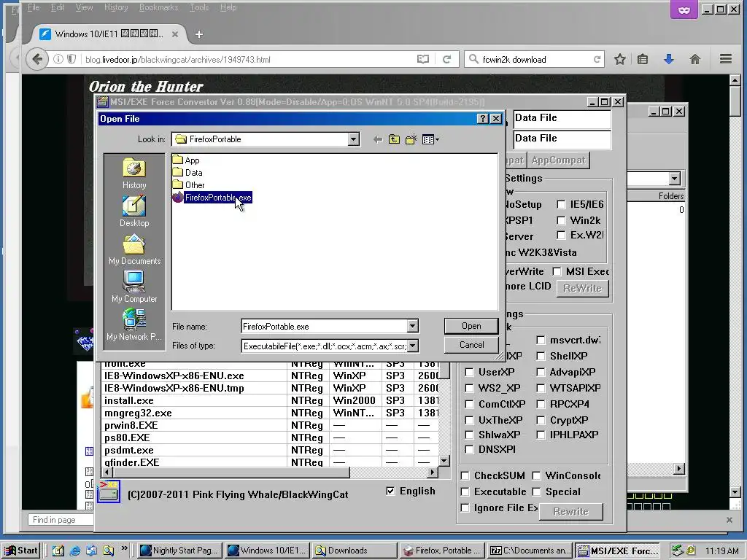
Task: Switch to Downloads taskbar window
Action: tap(355, 551)
